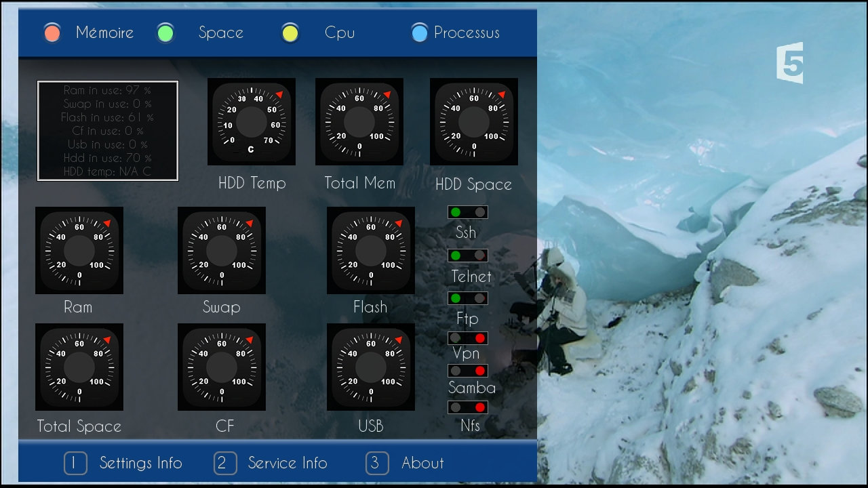Click the "Cf in use: 0 %" line

[108, 131]
